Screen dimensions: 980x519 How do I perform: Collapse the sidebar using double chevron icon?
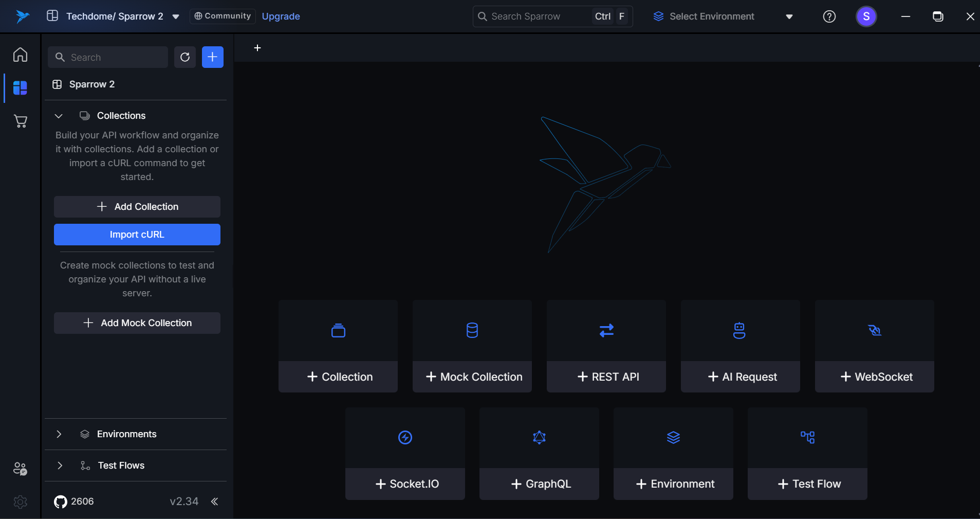coord(214,502)
